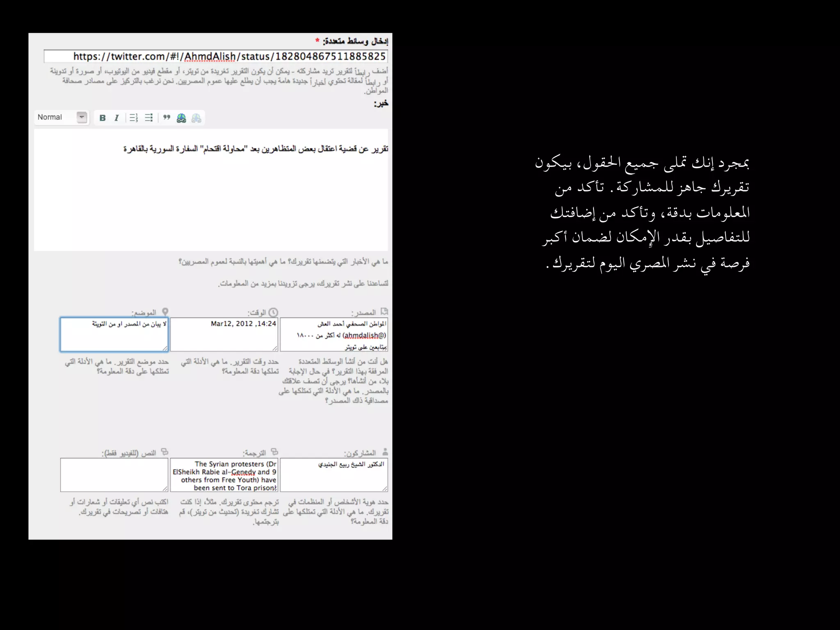Click the translation speech bubbles icon
The width and height of the screenshot is (840, 630).
tap(274, 452)
